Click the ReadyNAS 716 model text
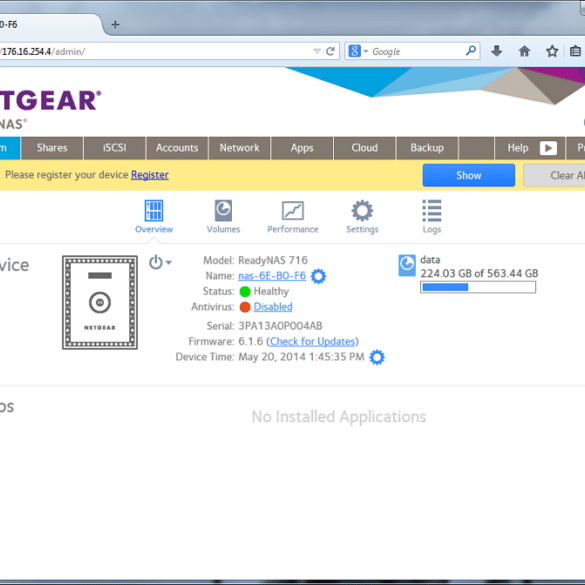 click(x=273, y=260)
